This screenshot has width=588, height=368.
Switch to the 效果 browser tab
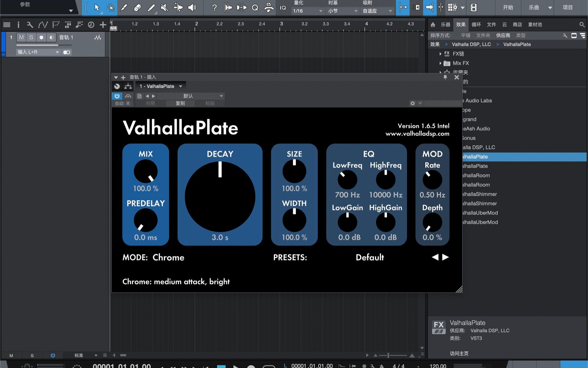click(461, 25)
